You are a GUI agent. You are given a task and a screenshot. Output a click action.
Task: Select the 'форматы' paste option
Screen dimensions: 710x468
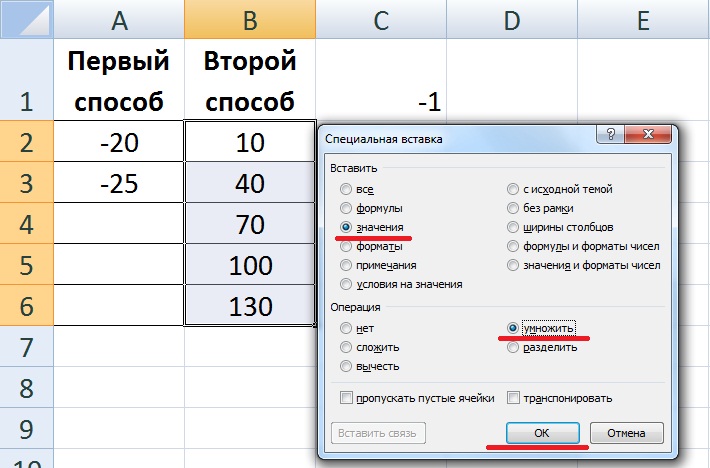click(x=346, y=246)
